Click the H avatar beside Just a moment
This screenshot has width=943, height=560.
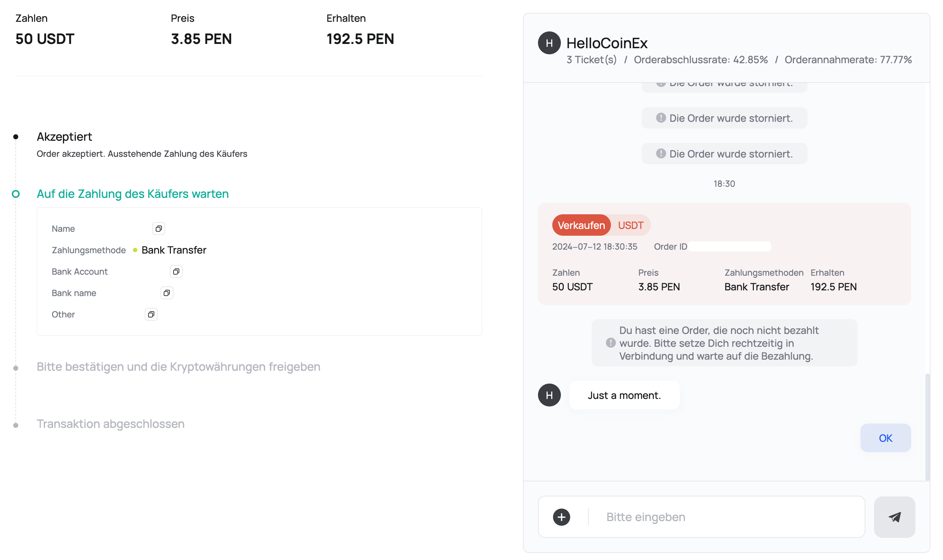click(x=549, y=395)
